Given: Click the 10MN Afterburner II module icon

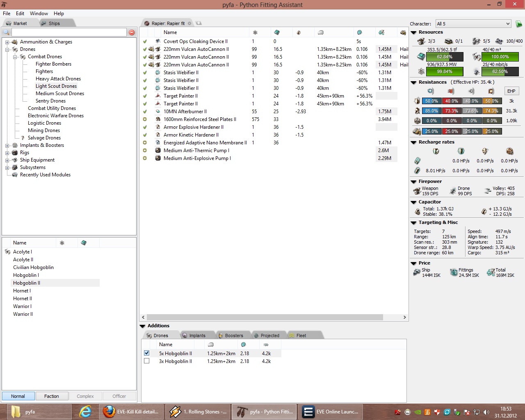Looking at the screenshot, I should click(158, 112).
